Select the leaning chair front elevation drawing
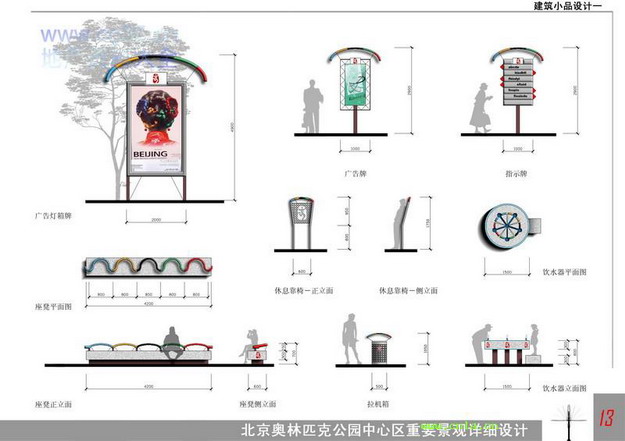This screenshot has height=441, width=625. coord(301,223)
